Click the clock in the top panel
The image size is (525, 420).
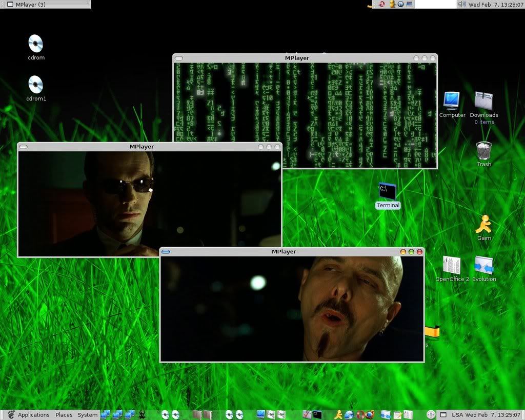coord(496,4)
